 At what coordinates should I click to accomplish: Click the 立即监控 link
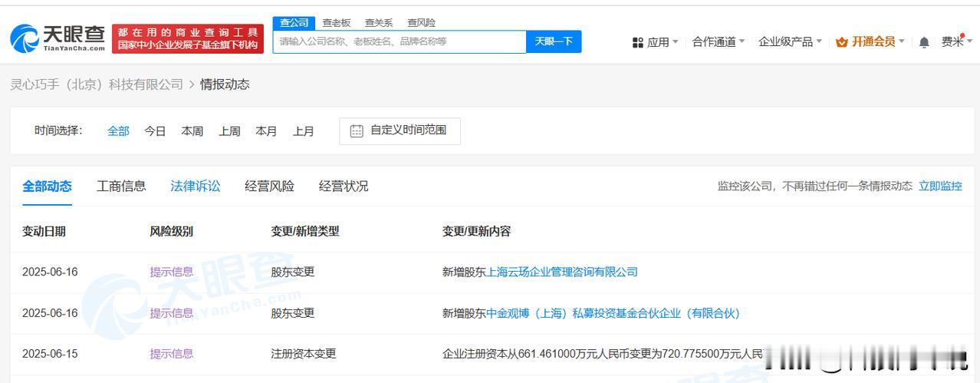940,186
